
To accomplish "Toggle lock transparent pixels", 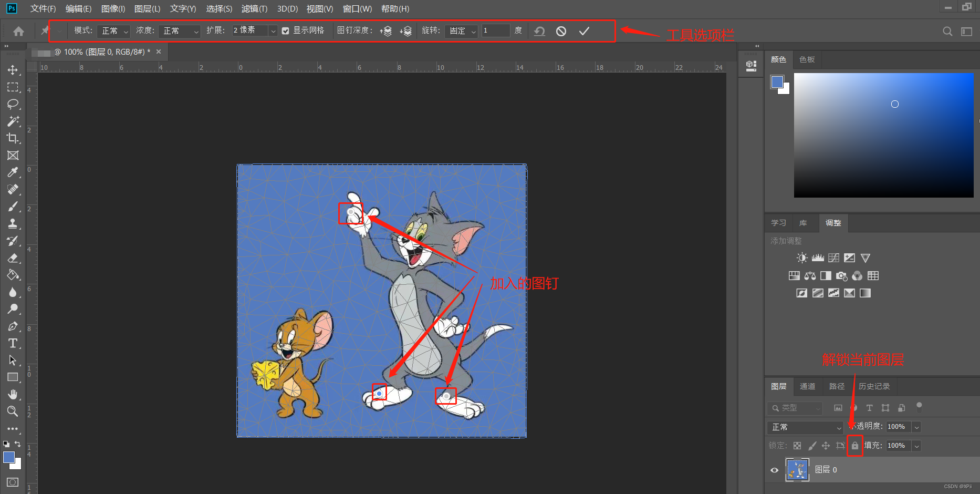I will pos(797,446).
